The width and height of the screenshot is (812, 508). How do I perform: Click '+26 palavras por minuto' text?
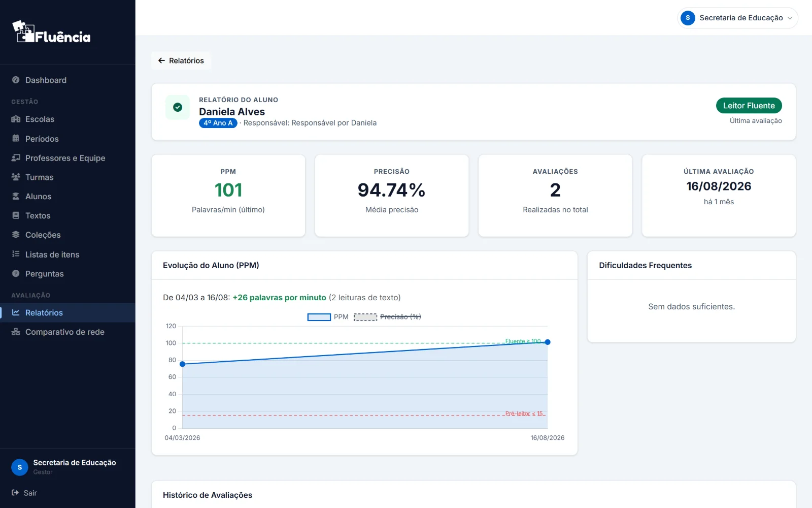tap(279, 298)
